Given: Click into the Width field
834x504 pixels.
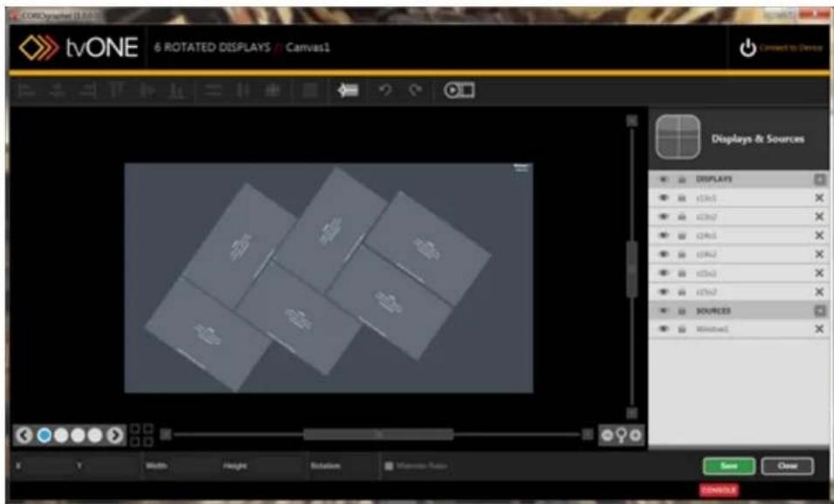Looking at the screenshot, I should coord(193,467).
